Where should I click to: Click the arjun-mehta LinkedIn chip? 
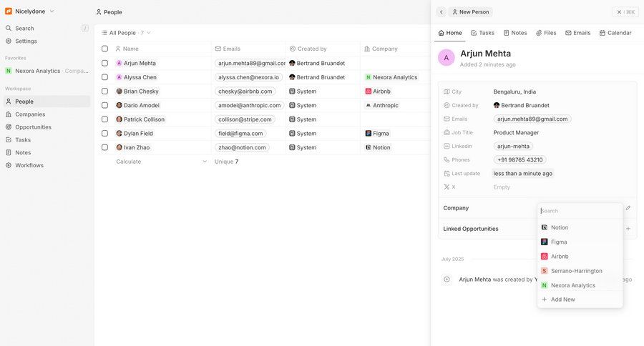coord(513,146)
